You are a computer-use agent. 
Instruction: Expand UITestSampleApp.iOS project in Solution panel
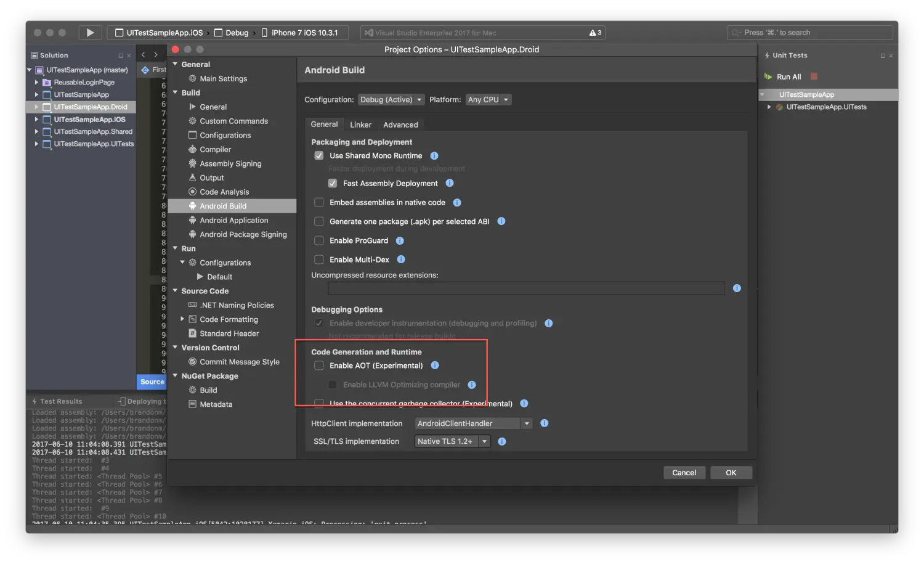click(x=36, y=120)
